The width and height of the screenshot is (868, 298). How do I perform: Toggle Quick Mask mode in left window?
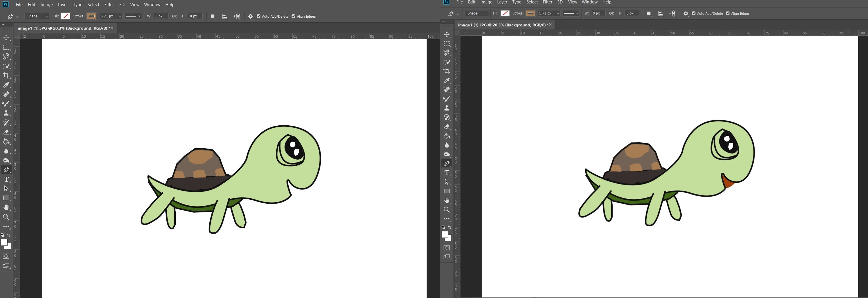tap(6, 256)
